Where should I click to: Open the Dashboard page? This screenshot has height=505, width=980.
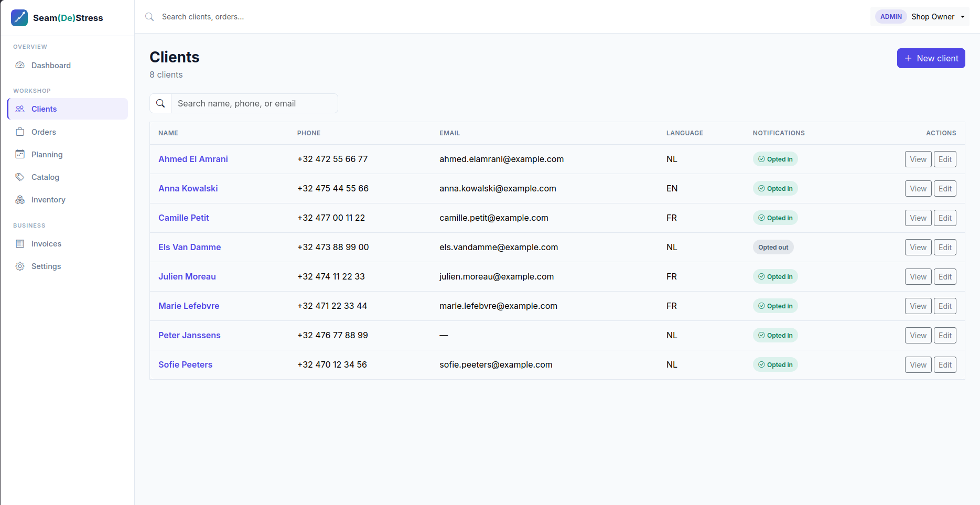pos(68,65)
